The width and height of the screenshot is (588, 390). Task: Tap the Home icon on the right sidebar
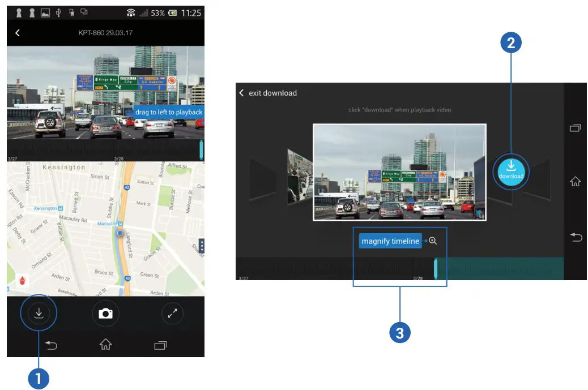[576, 182]
